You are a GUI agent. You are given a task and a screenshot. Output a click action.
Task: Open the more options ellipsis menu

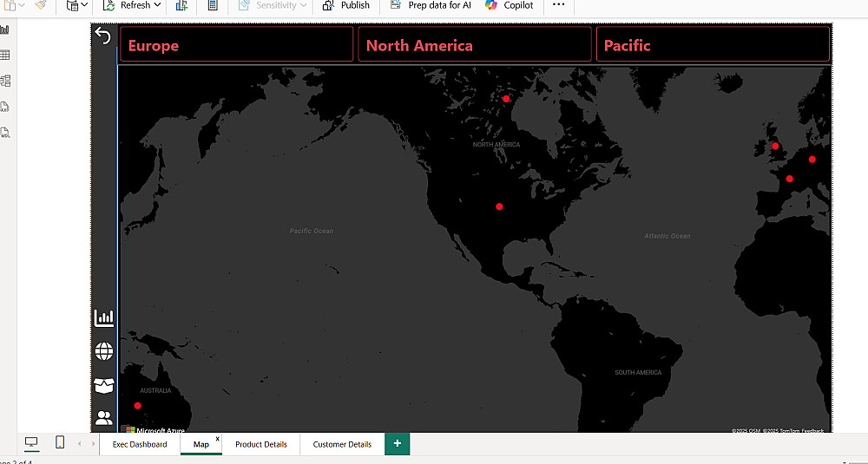pos(558,4)
